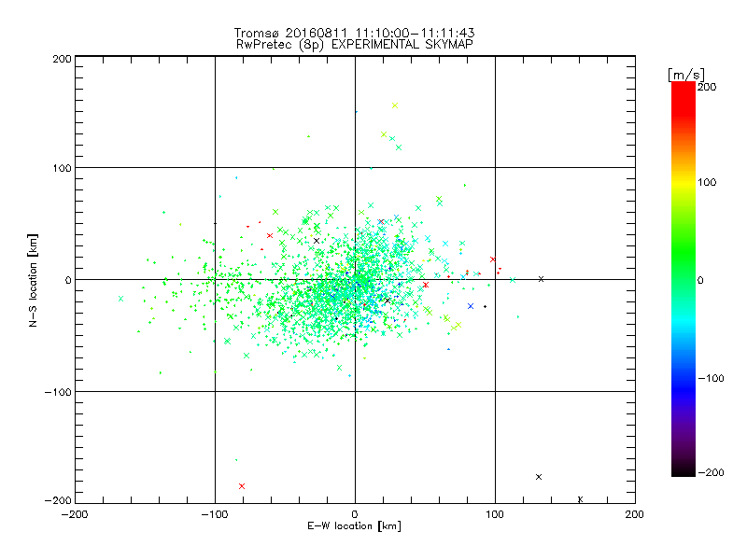Click the lone cyan X marker at far west
747x560 pixels.
120,299
